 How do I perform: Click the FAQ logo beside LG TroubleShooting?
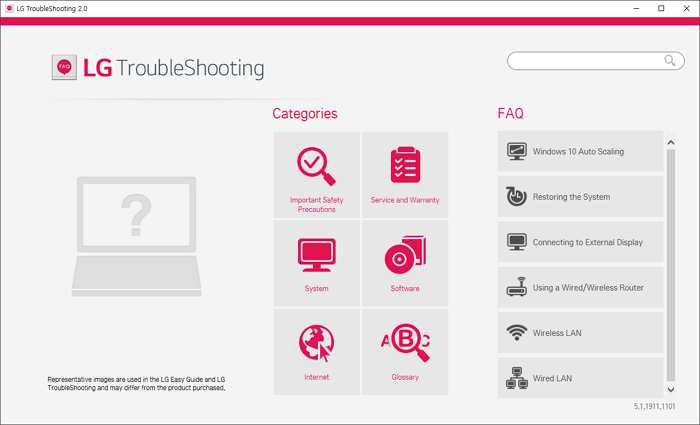coord(64,67)
